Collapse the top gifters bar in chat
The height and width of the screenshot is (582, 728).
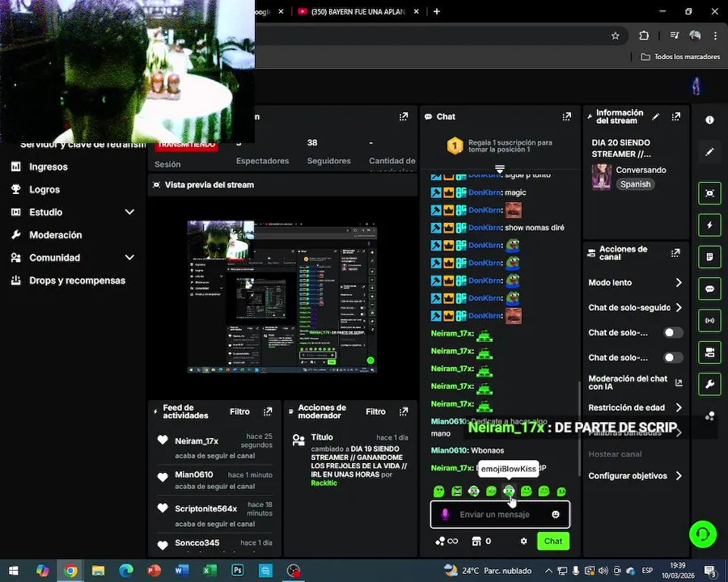(500, 168)
